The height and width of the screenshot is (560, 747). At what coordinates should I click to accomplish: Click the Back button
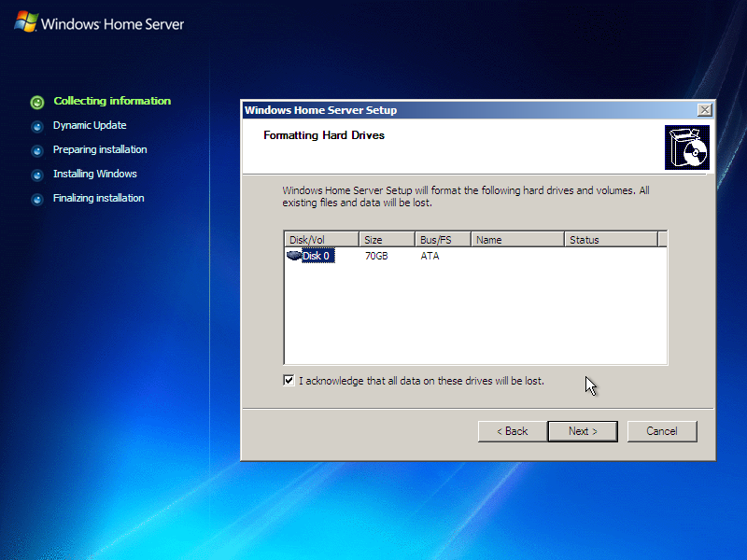[x=511, y=431]
